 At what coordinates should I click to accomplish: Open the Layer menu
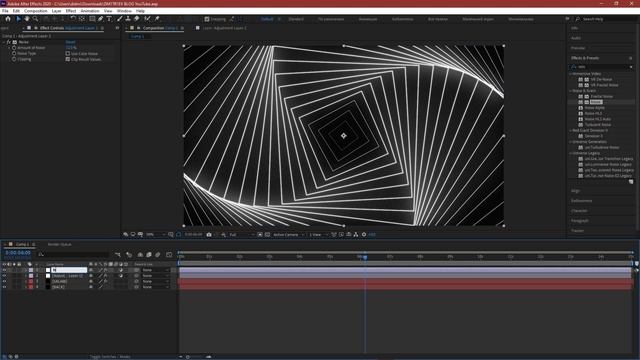point(56,11)
